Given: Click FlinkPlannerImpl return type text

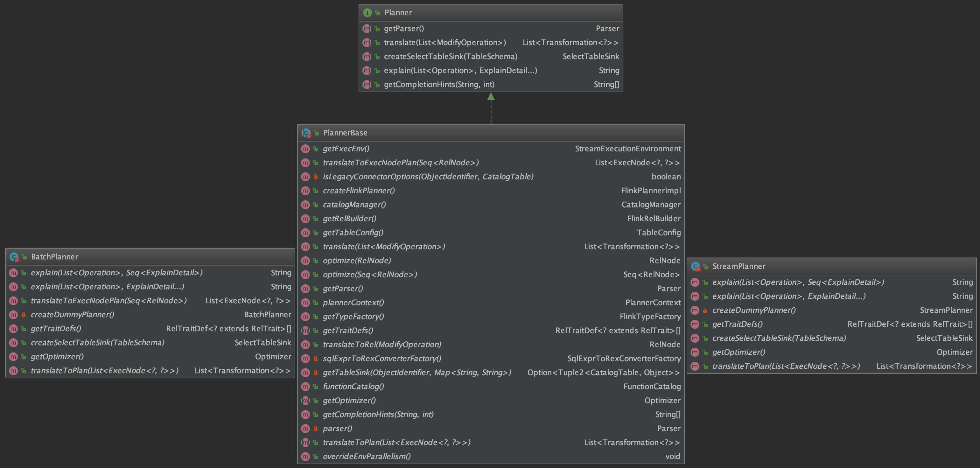Looking at the screenshot, I should pos(651,190).
